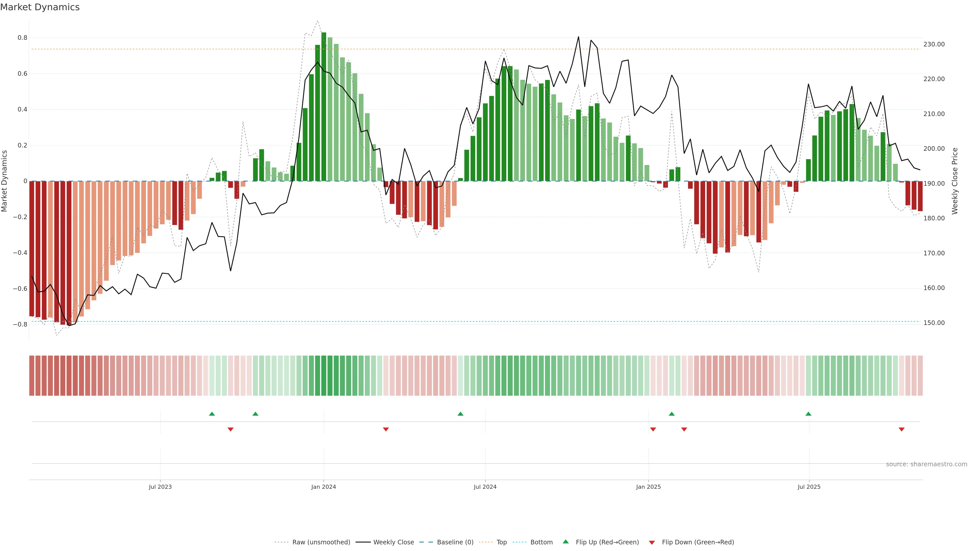The height and width of the screenshot is (551, 980).
Task: Click the darkest green cell in heat strip
Action: (x=324, y=376)
